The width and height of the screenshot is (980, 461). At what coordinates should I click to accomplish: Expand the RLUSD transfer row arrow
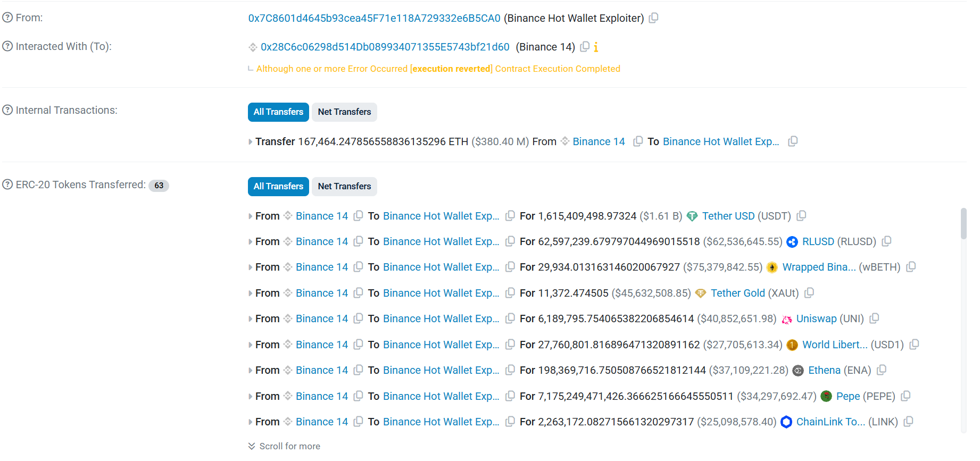coord(251,242)
